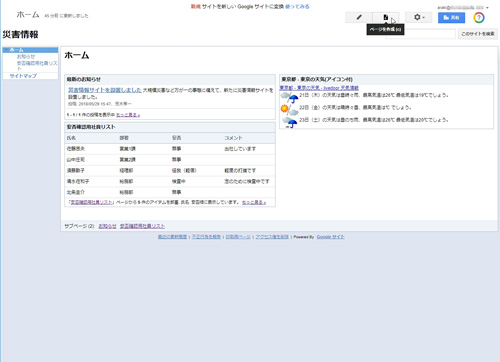Click the 23日 cloudy rain weather icon
500x362 pixels.
[289, 122]
